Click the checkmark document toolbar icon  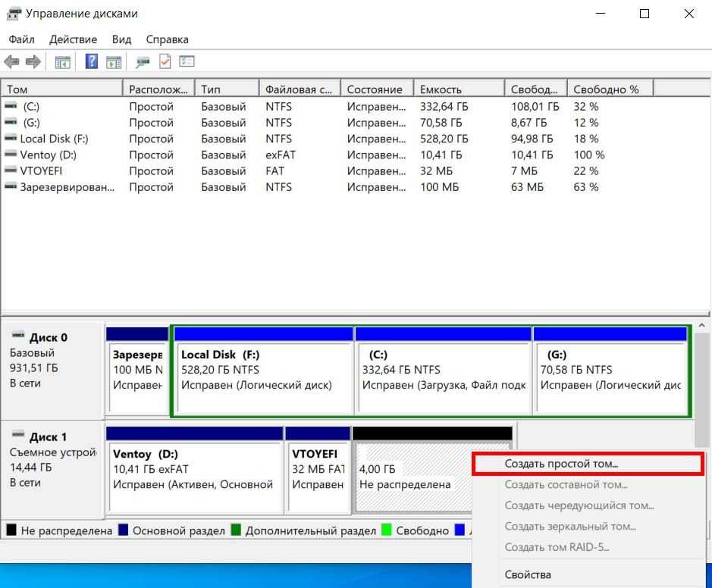(165, 62)
